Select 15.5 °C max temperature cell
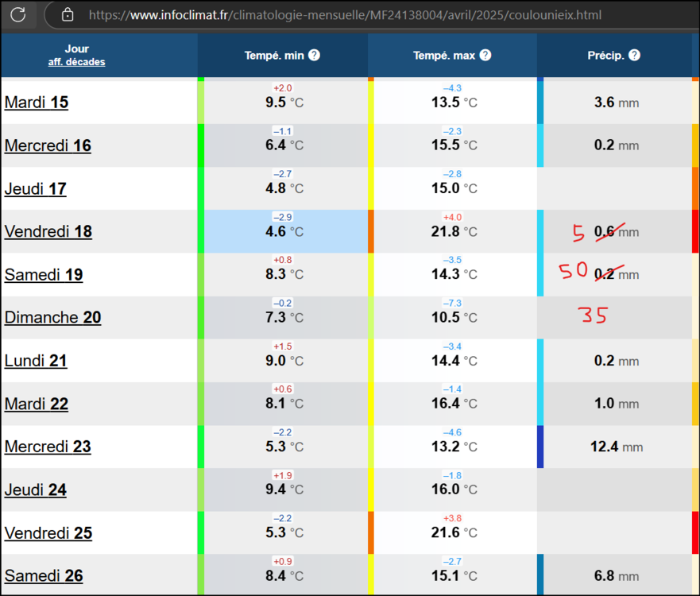The height and width of the screenshot is (596, 700). (x=454, y=145)
